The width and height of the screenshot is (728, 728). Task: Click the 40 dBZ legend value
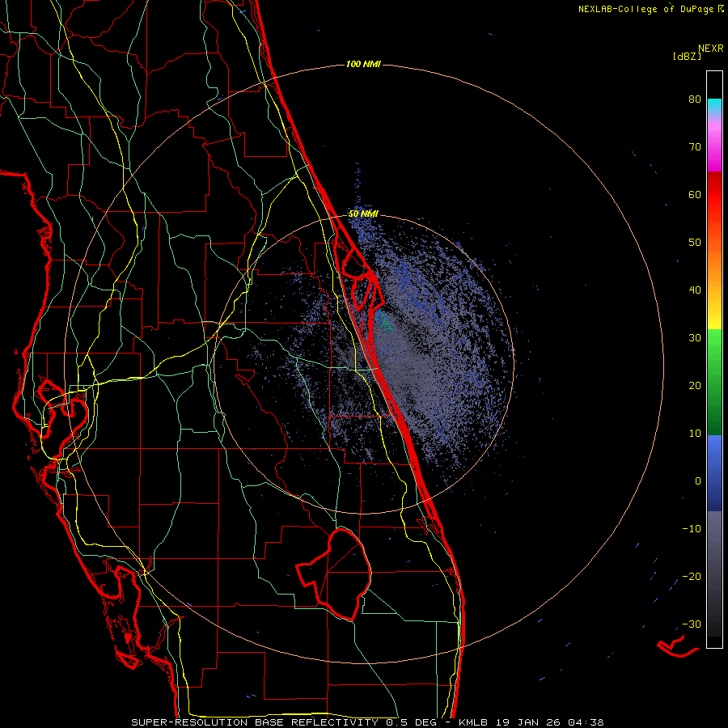(695, 290)
